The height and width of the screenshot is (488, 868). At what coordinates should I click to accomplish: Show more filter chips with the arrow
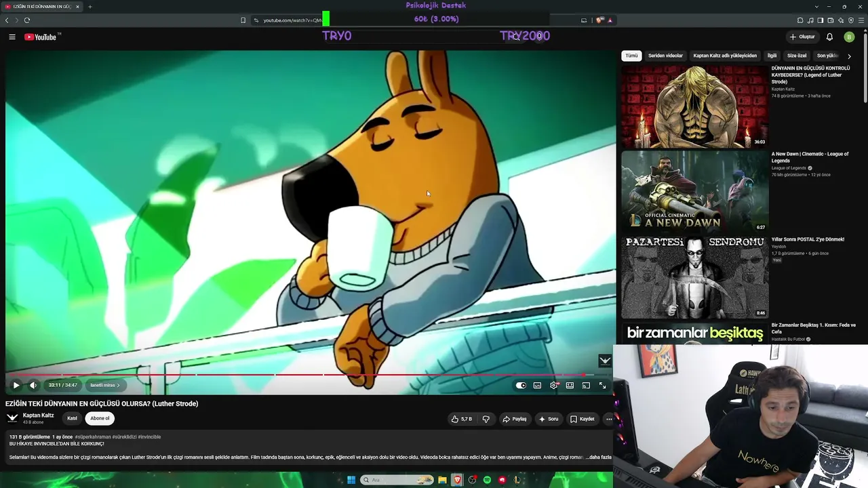pos(849,56)
